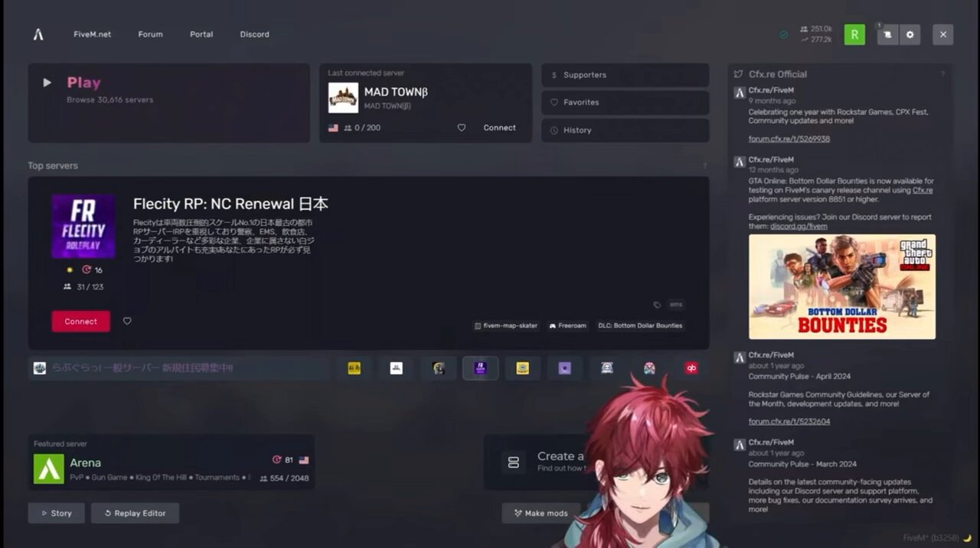Select the purple FR Flecity carousel icon
The width and height of the screenshot is (980, 548).
[480, 368]
